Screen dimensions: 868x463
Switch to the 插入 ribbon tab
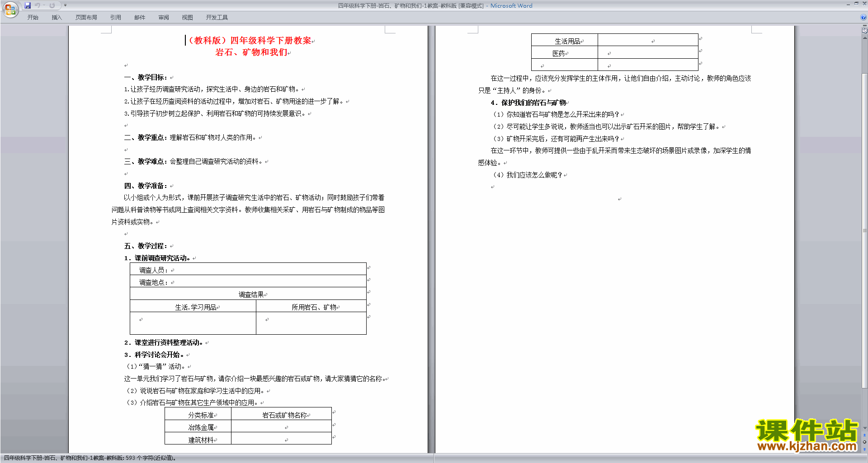point(57,18)
